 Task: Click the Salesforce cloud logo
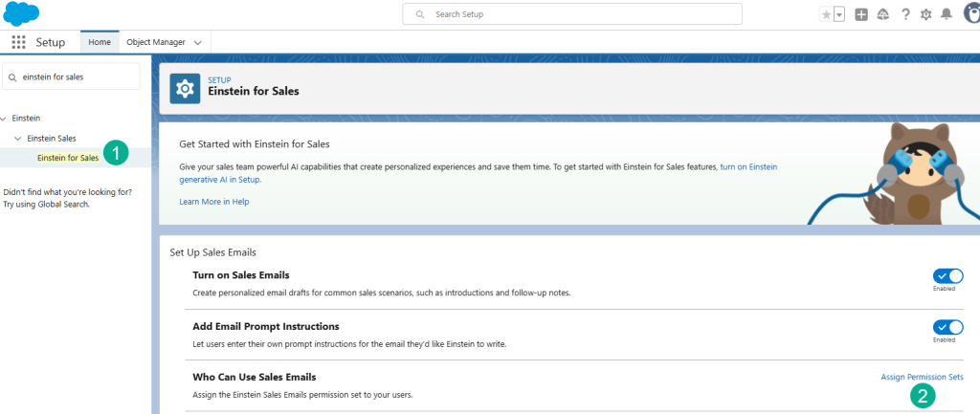pyautogui.click(x=21, y=14)
